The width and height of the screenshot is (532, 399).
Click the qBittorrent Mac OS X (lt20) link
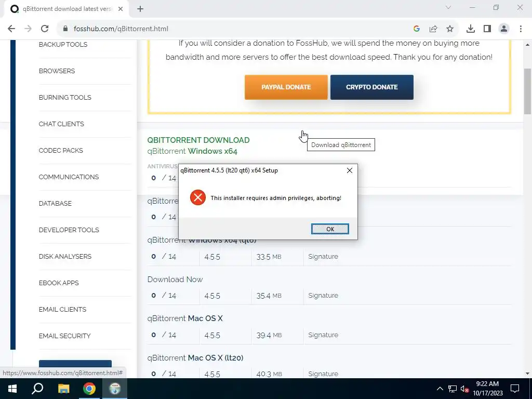(195, 357)
